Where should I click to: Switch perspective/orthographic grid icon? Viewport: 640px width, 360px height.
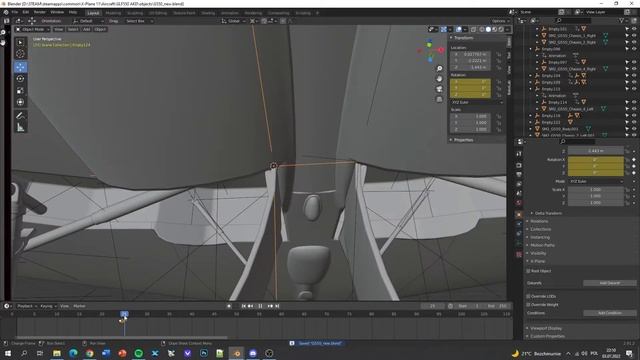click(439, 99)
